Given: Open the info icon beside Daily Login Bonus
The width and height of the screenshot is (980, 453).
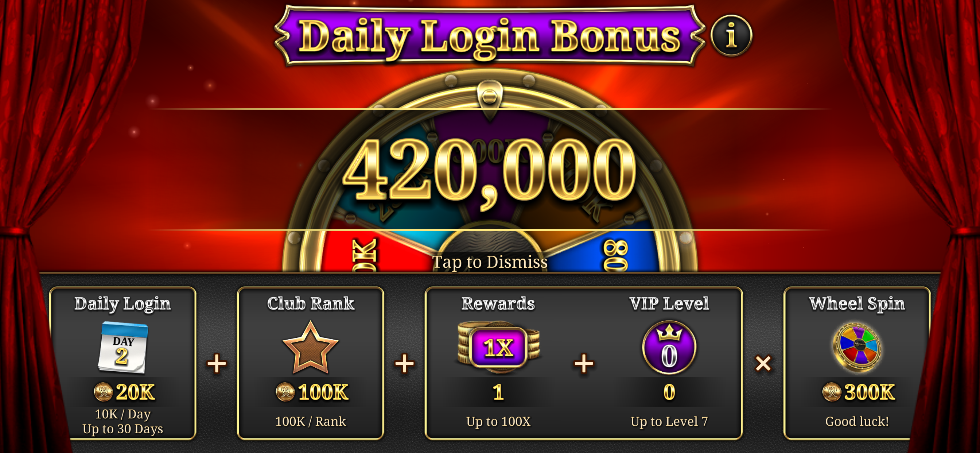Looking at the screenshot, I should (731, 36).
